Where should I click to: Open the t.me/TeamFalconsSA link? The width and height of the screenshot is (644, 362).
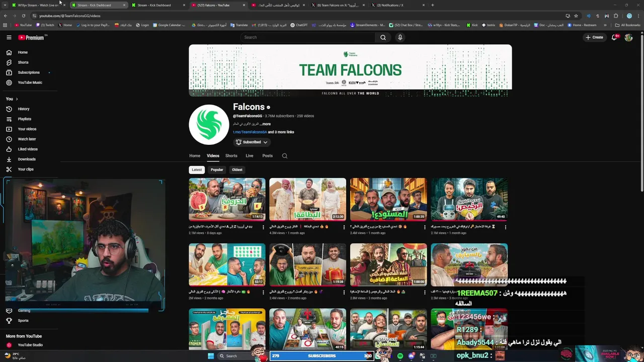(250, 132)
